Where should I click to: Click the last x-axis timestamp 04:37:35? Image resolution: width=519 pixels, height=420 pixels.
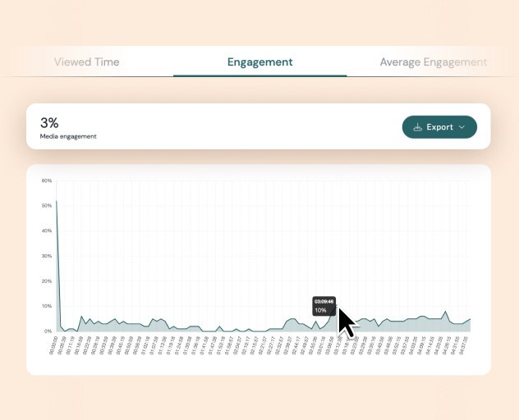(x=466, y=345)
